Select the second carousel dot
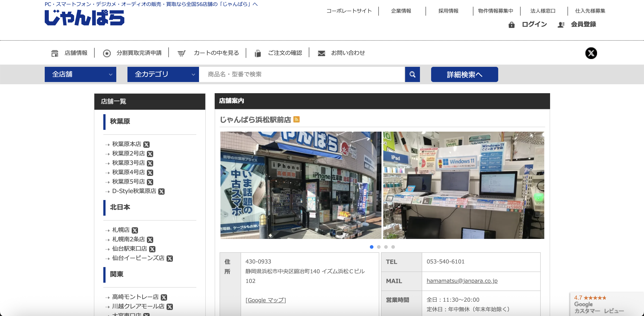This screenshot has height=316, width=644. (379, 247)
